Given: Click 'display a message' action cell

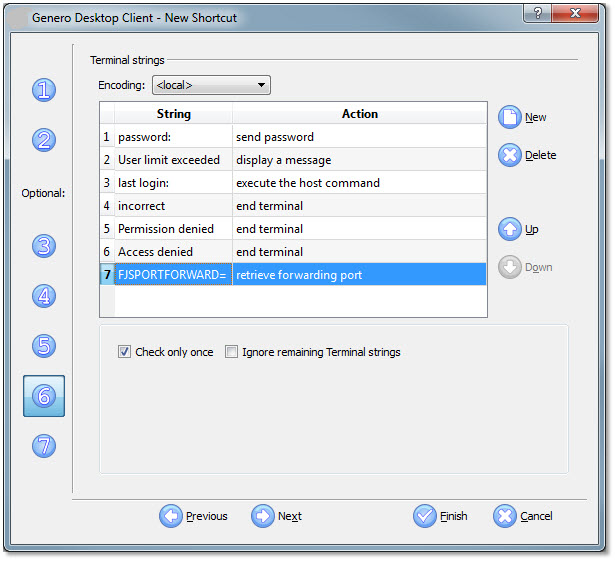Looking at the screenshot, I should [x=359, y=160].
